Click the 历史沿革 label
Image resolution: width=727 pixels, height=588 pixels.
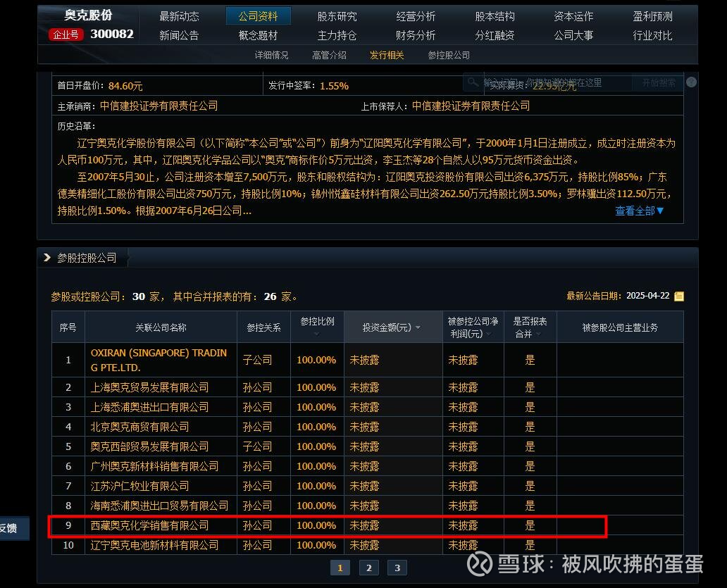(x=77, y=126)
